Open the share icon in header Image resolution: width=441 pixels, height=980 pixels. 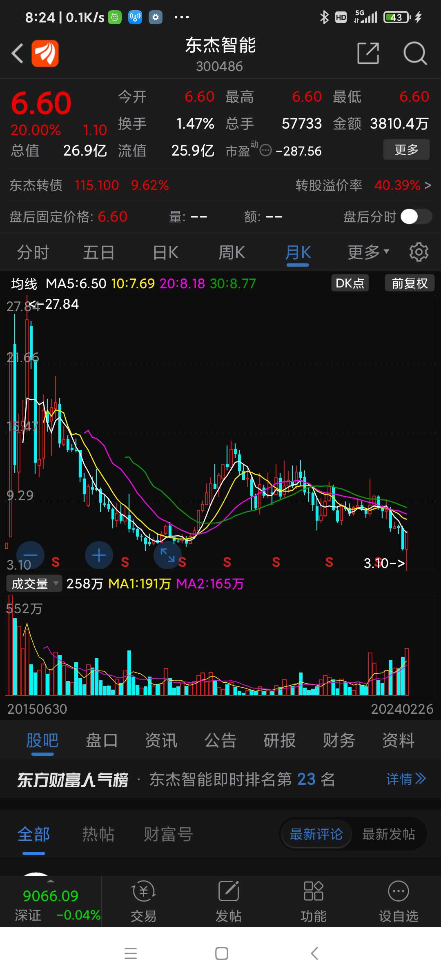[368, 53]
